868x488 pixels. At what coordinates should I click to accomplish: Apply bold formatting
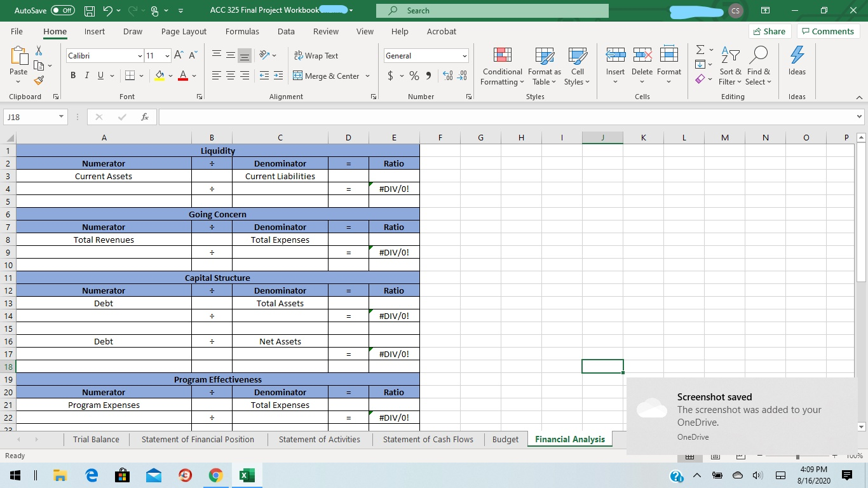pyautogui.click(x=72, y=75)
